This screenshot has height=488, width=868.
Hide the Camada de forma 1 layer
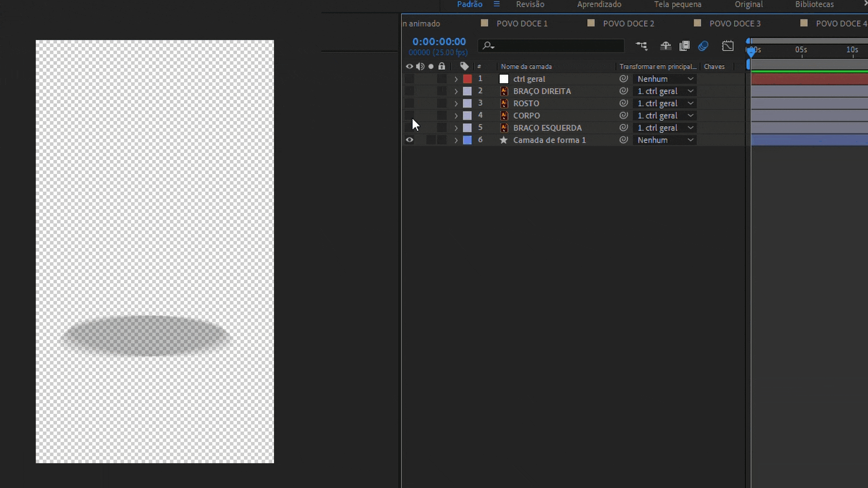[409, 140]
